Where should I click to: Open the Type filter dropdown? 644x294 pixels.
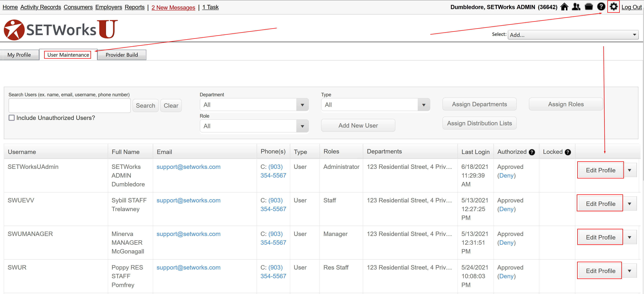(x=375, y=105)
